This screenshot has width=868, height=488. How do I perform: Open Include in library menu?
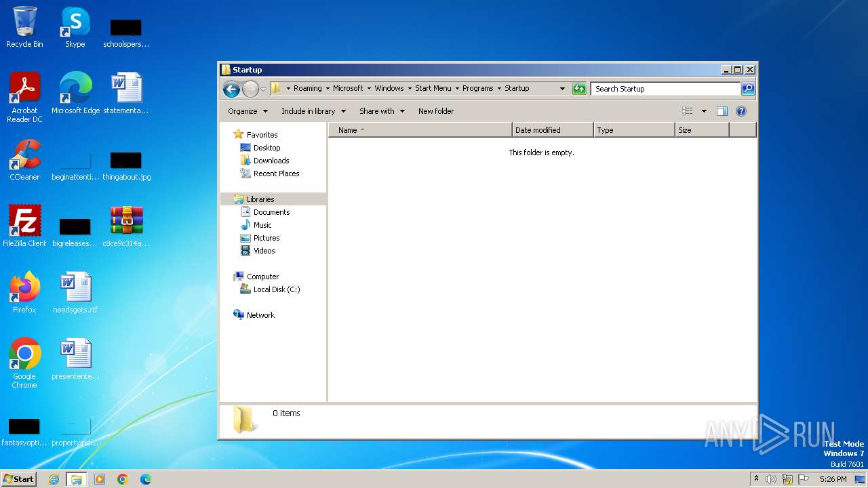[313, 111]
